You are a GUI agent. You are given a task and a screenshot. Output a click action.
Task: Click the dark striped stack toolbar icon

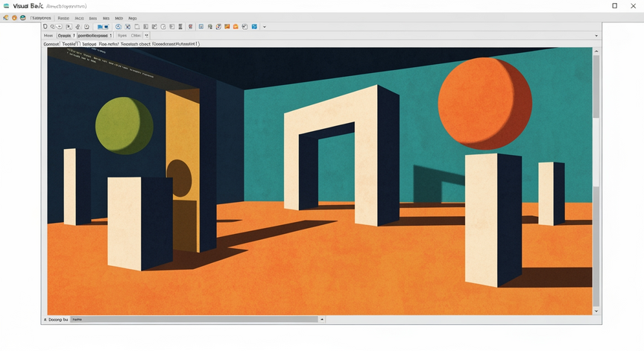[x=180, y=27]
